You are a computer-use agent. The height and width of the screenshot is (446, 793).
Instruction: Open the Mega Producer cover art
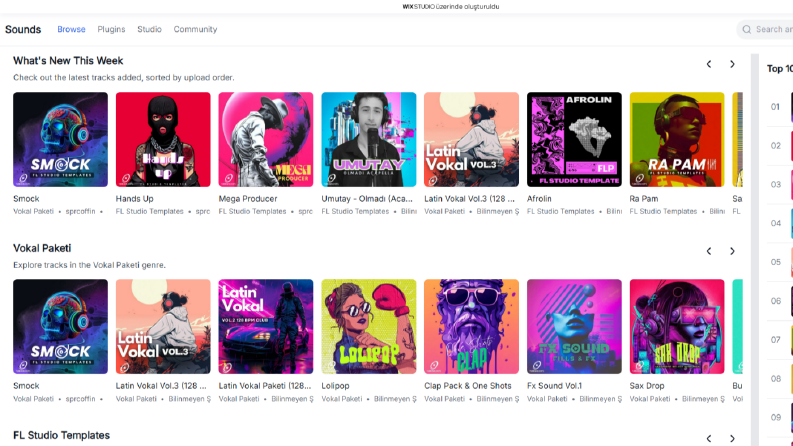coord(266,140)
